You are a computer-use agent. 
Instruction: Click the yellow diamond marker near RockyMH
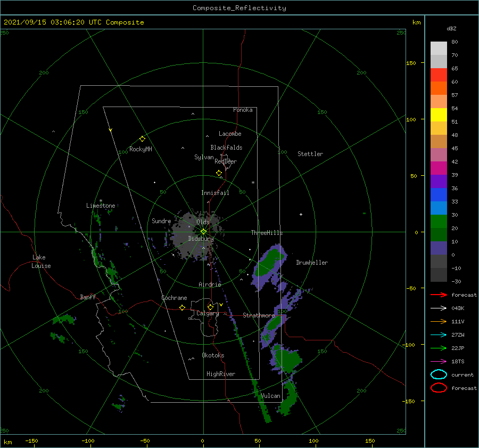click(142, 139)
